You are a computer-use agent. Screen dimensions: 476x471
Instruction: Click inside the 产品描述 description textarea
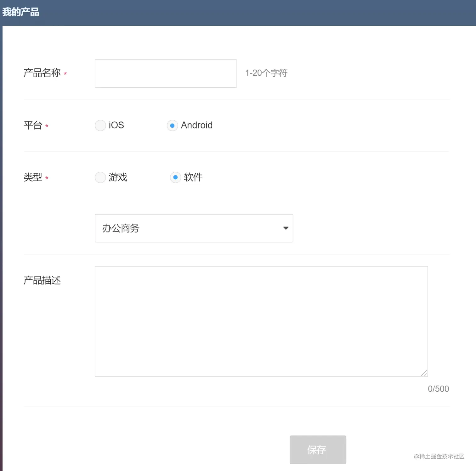(x=261, y=321)
